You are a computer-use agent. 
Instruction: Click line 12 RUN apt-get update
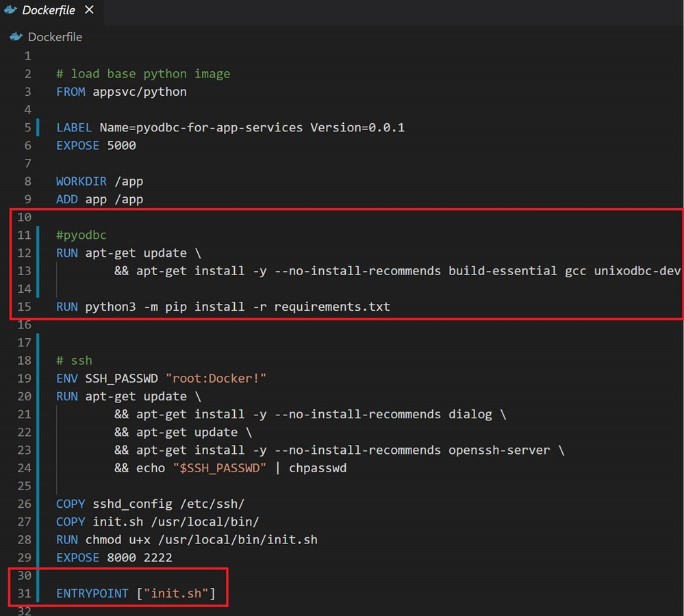tap(129, 253)
